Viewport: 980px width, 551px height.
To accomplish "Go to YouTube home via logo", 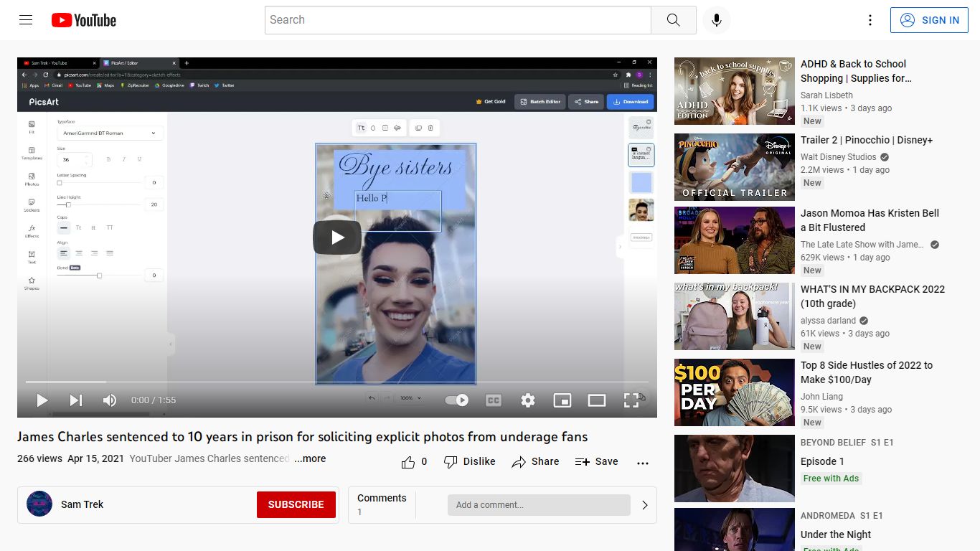I will [84, 20].
